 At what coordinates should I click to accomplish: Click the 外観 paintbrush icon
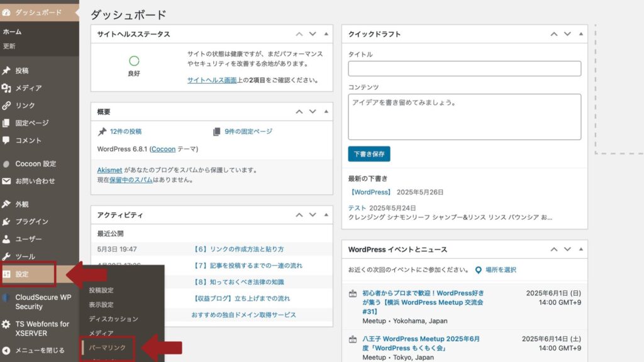[x=6, y=204]
